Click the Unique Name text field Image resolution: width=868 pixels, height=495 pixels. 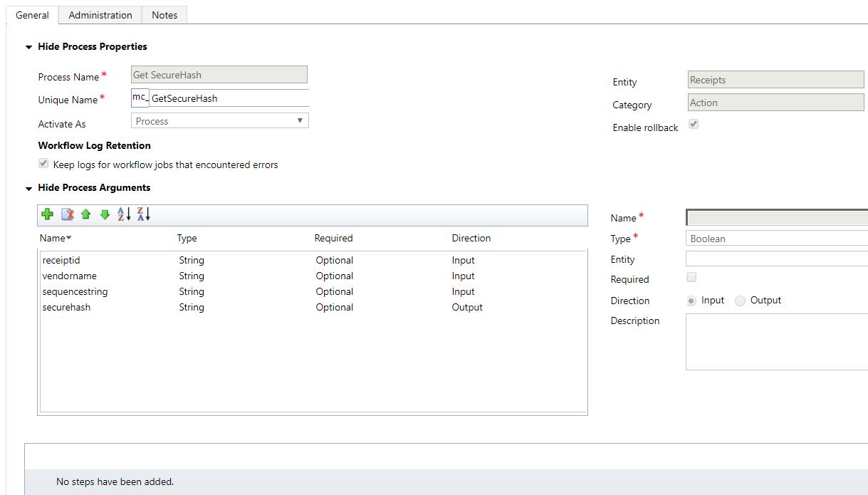(228, 98)
